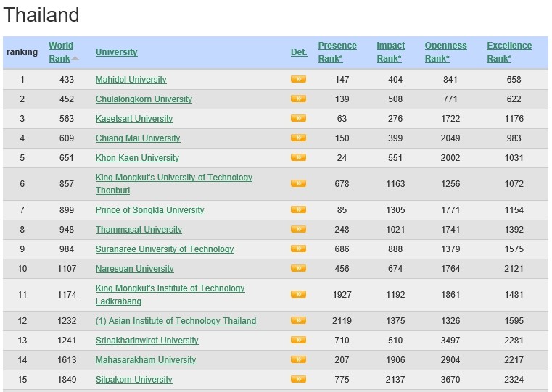Open details icon for Srinakharinwirot University
This screenshot has height=392, width=552.
click(298, 341)
